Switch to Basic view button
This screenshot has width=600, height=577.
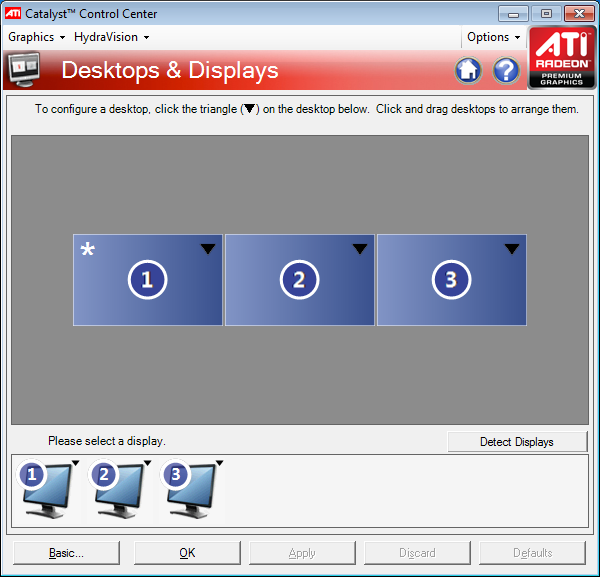(x=66, y=553)
